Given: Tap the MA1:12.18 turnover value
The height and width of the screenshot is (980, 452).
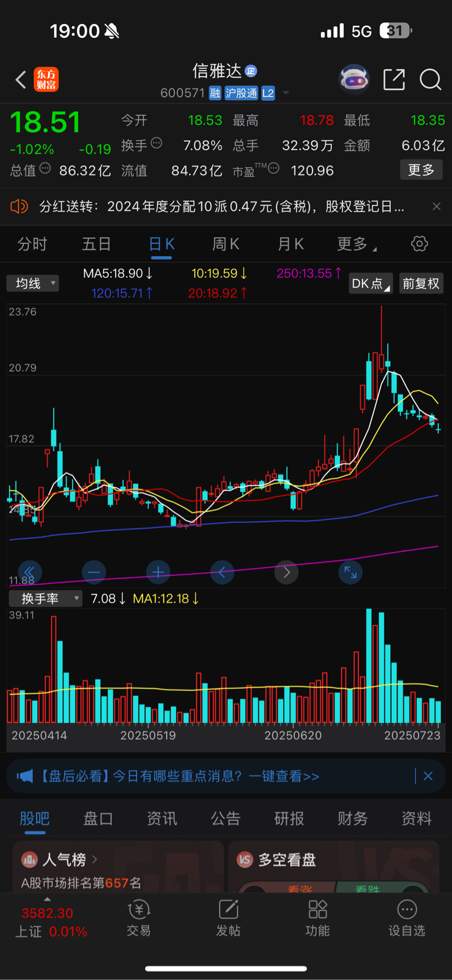Looking at the screenshot, I should point(166,599).
